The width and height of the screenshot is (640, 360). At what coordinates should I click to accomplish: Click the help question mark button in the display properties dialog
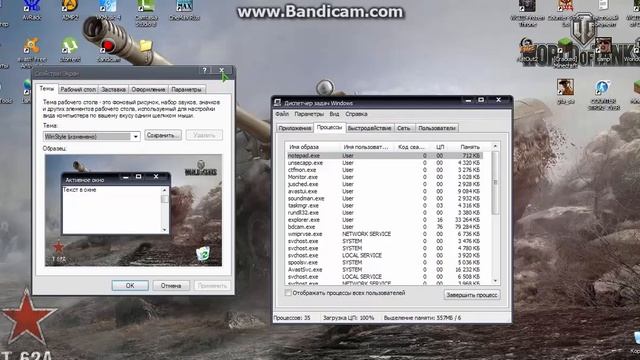click(205, 70)
